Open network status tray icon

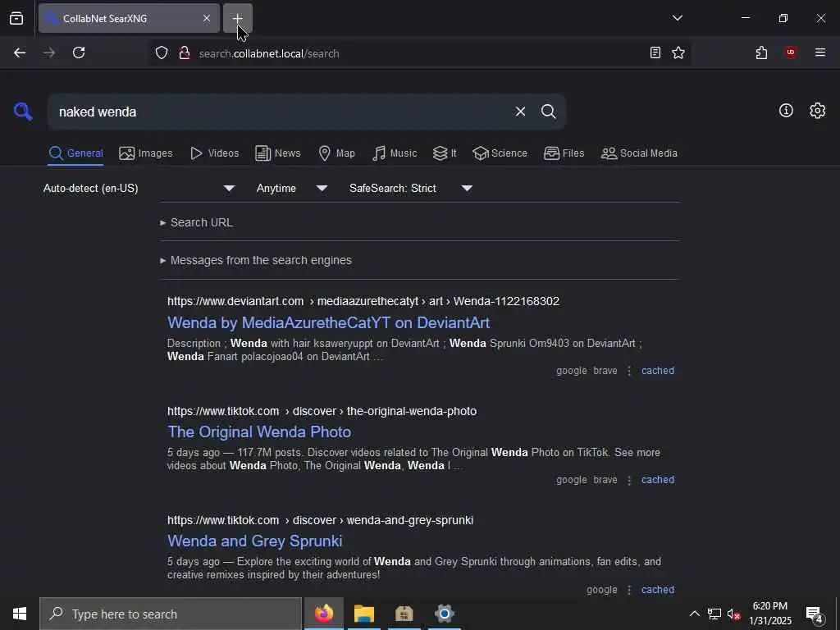(x=714, y=614)
